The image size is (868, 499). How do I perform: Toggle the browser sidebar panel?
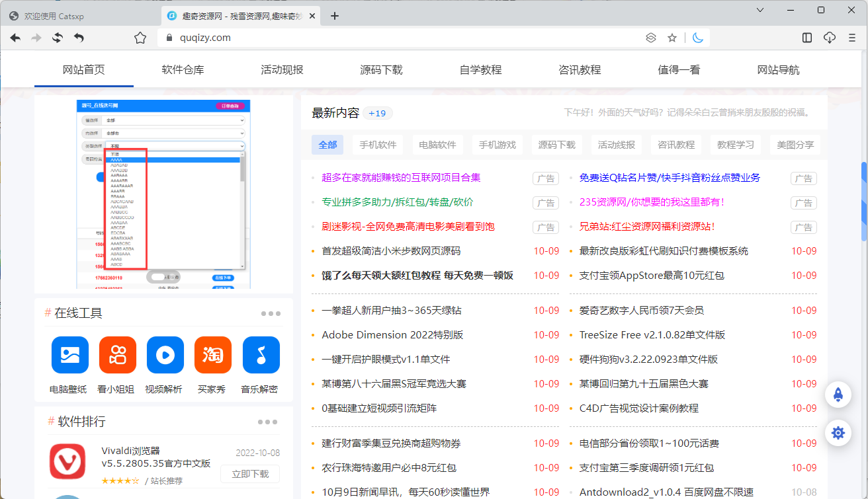pyautogui.click(x=806, y=38)
